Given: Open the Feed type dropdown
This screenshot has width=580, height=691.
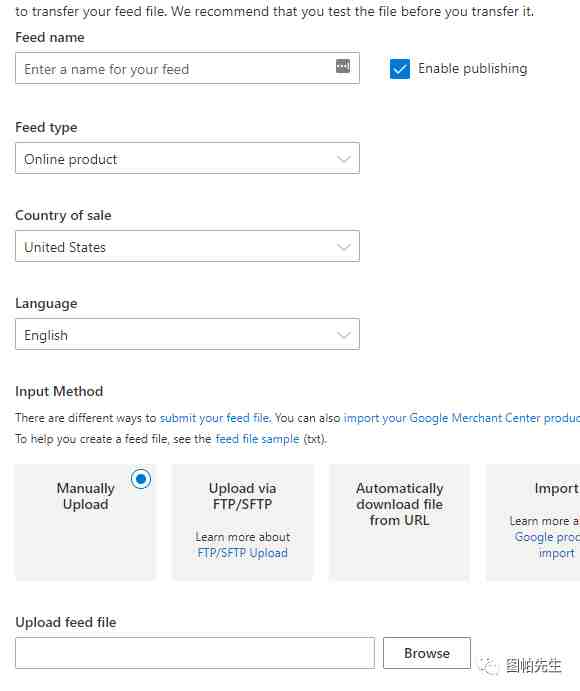Looking at the screenshot, I should 187,158.
